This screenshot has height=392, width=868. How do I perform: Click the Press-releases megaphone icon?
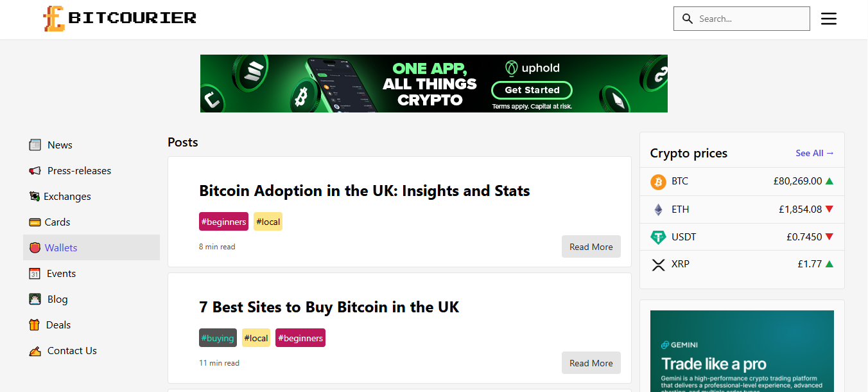35,171
